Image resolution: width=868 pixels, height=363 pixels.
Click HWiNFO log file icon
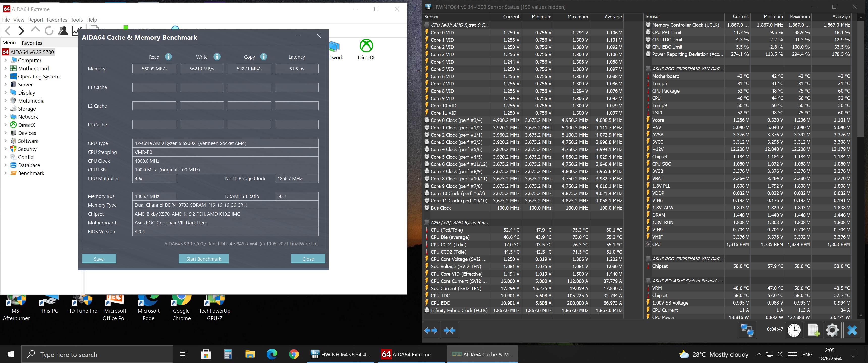[813, 330]
